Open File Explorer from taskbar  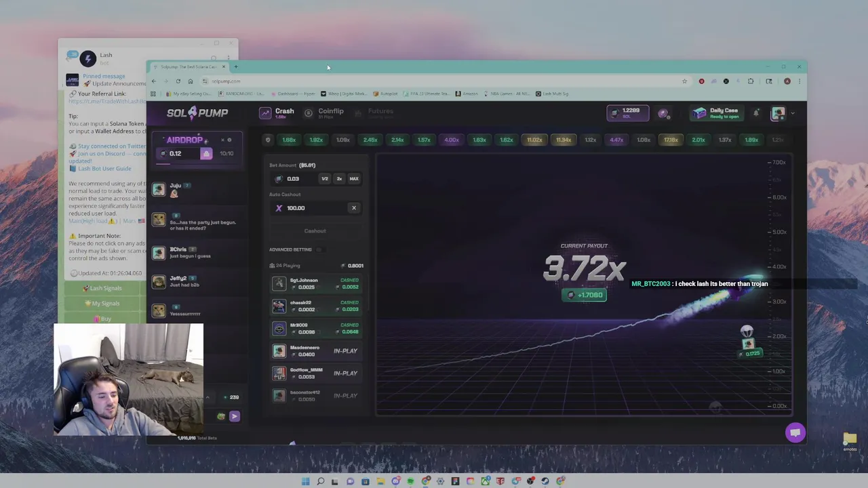coord(380,481)
